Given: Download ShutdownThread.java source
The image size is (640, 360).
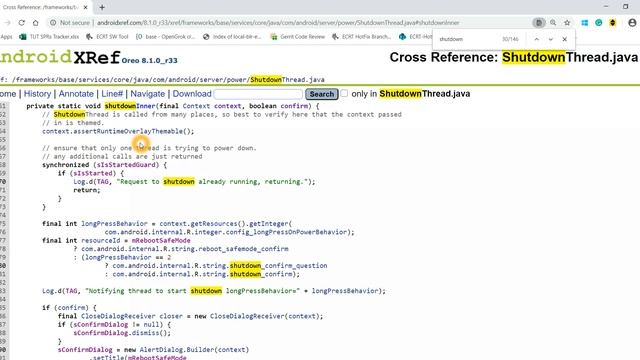Looking at the screenshot, I should (192, 94).
